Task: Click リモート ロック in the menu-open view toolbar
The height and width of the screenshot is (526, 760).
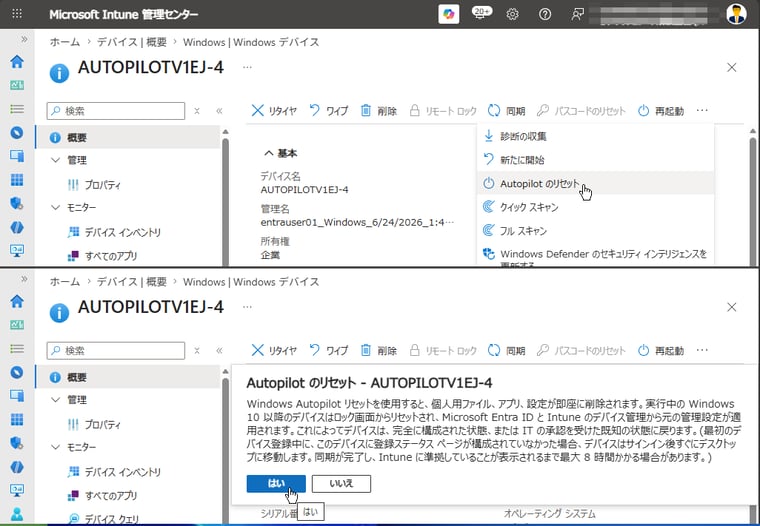Action: (443, 111)
